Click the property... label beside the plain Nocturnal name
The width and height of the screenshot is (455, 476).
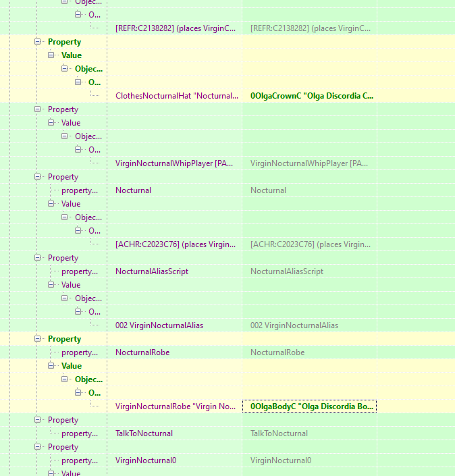pyautogui.click(x=80, y=190)
